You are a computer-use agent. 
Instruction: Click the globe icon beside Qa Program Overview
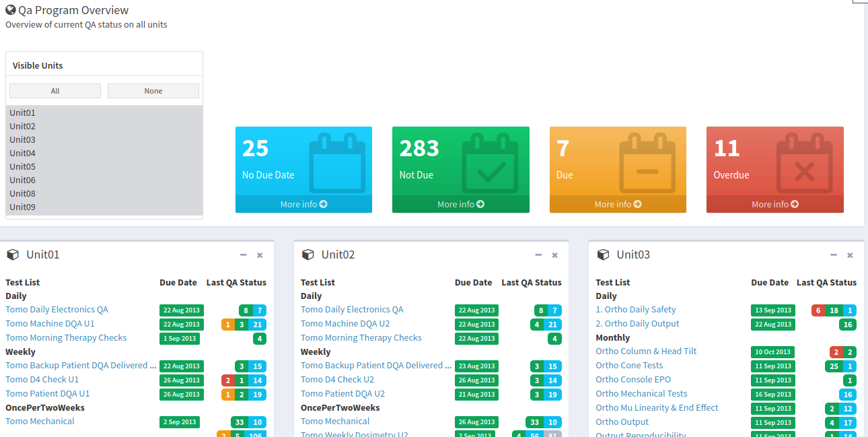click(x=10, y=10)
